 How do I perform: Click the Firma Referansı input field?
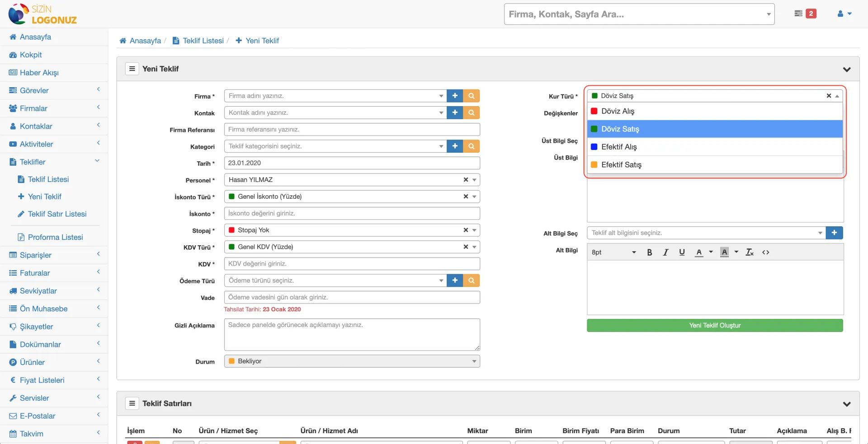point(352,129)
